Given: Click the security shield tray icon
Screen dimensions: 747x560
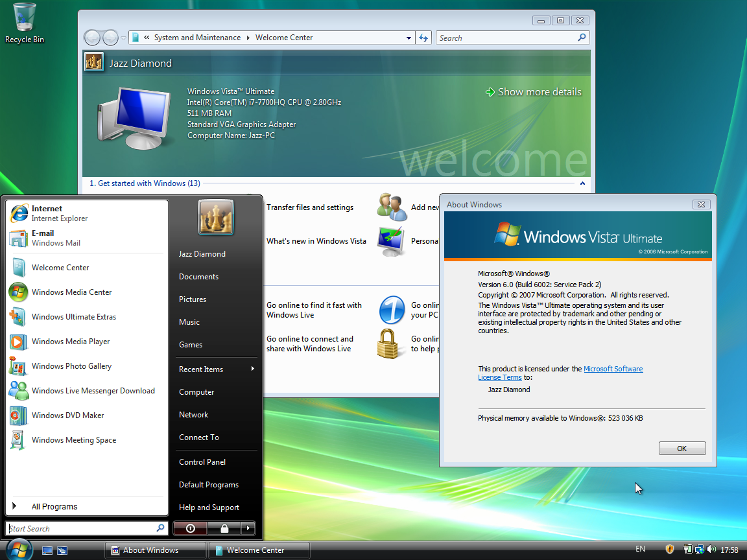Looking at the screenshot, I should [670, 550].
